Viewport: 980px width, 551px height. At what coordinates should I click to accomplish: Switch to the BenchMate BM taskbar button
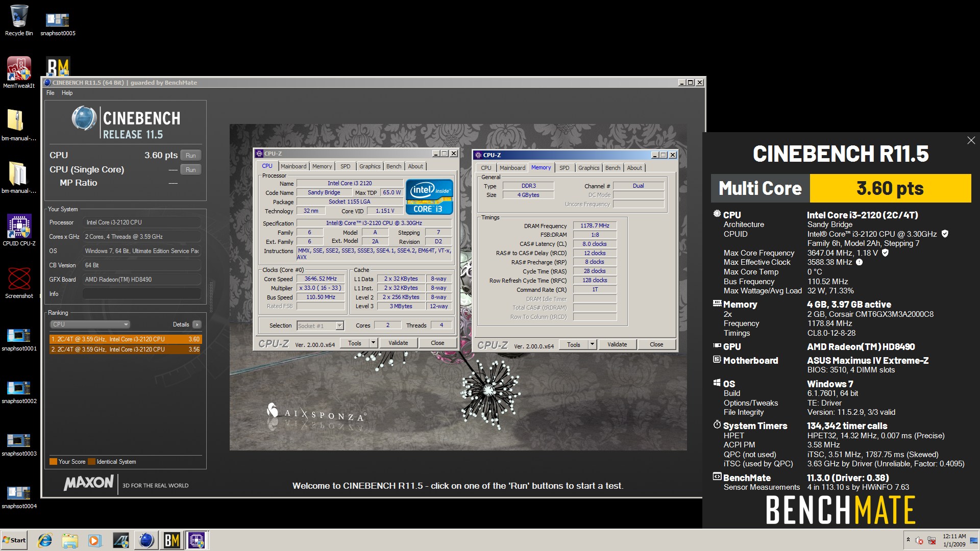click(x=171, y=540)
